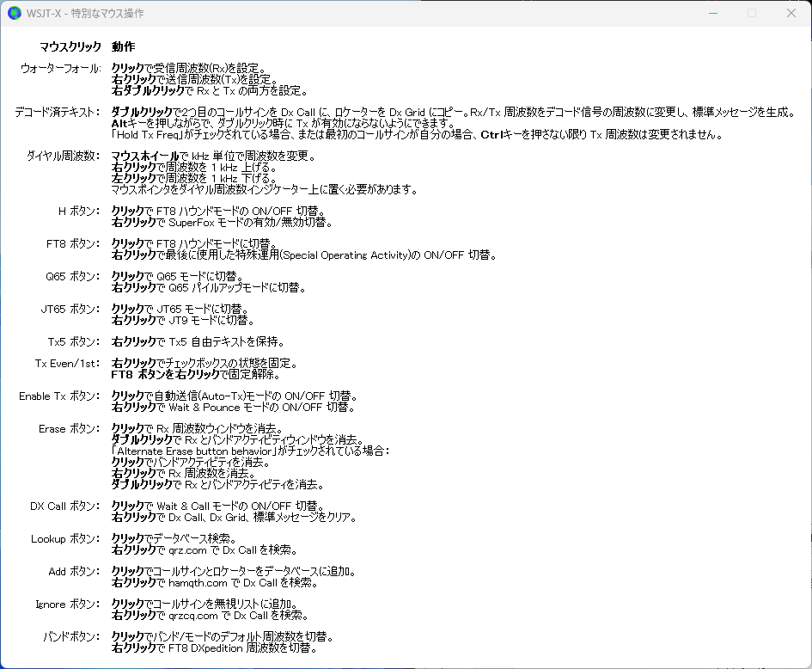Select the デコード済テキスト row label
This screenshot has width=812, height=669.
[x=58, y=112]
